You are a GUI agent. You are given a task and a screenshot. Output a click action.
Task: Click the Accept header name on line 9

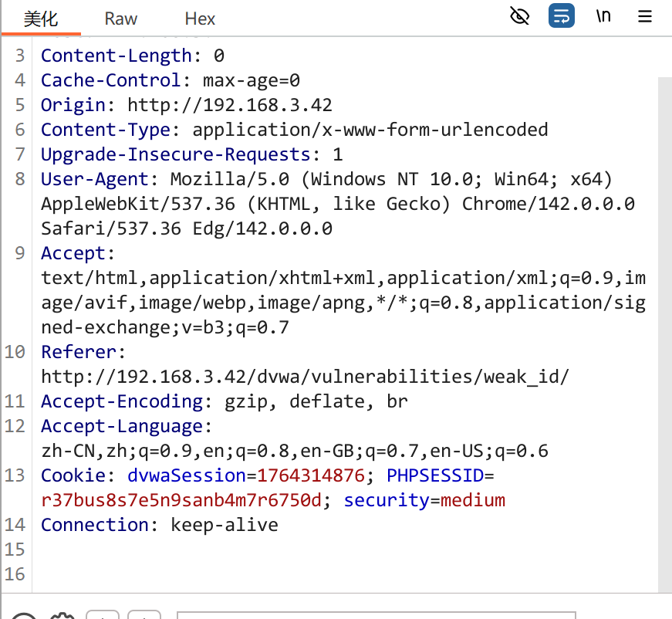click(x=73, y=253)
